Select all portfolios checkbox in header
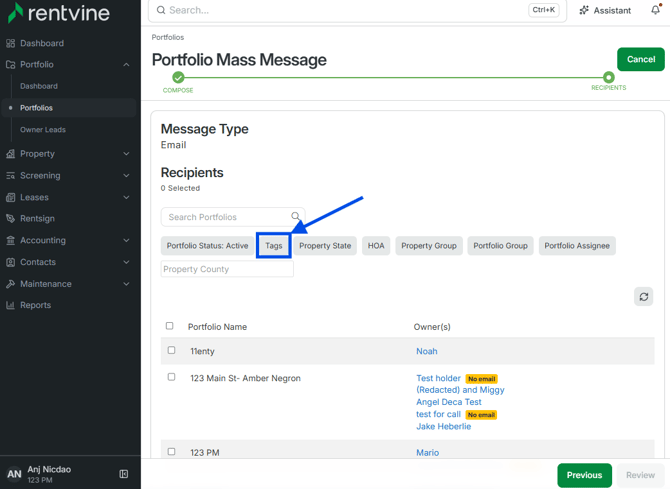The image size is (670, 489). pyautogui.click(x=170, y=326)
